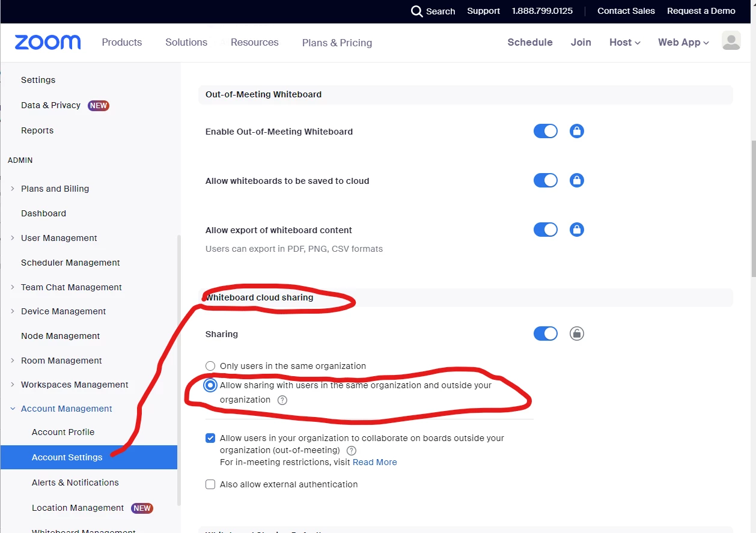Check 'Also allow external authentication'
This screenshot has height=533, width=756.
210,484
